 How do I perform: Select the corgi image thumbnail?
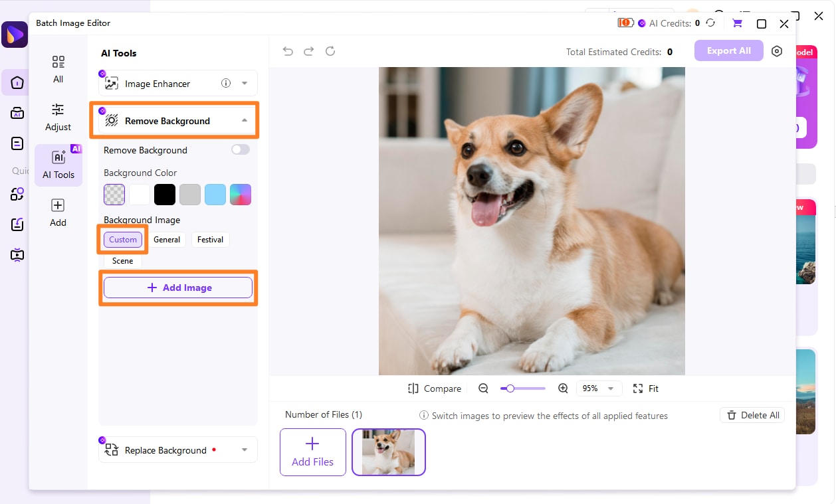(x=389, y=452)
